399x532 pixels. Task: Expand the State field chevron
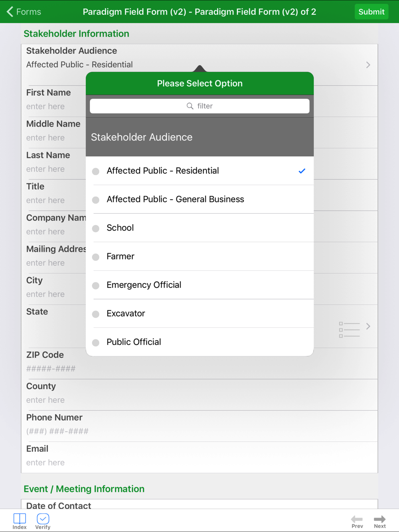[368, 326]
